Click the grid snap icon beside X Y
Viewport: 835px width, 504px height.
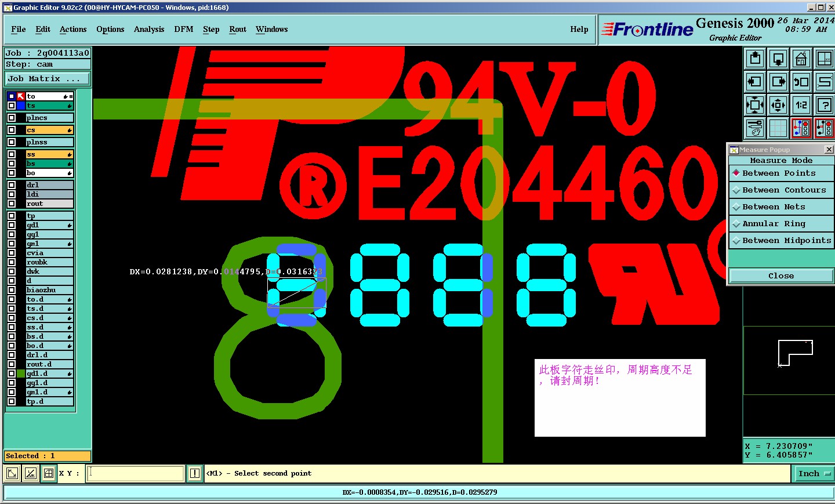click(49, 473)
